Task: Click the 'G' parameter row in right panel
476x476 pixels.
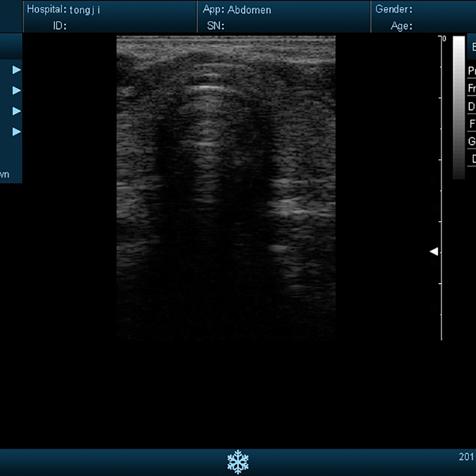Action: point(472,141)
